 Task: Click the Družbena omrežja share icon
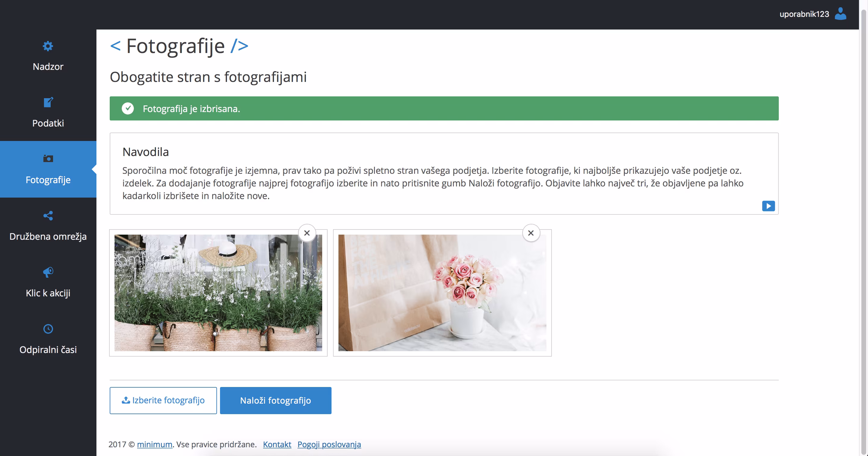(x=48, y=216)
